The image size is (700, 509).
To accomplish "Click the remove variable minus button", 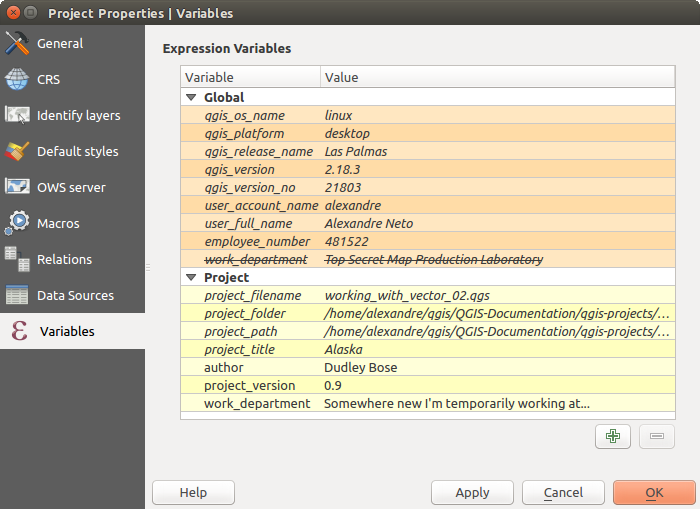I will [656, 436].
